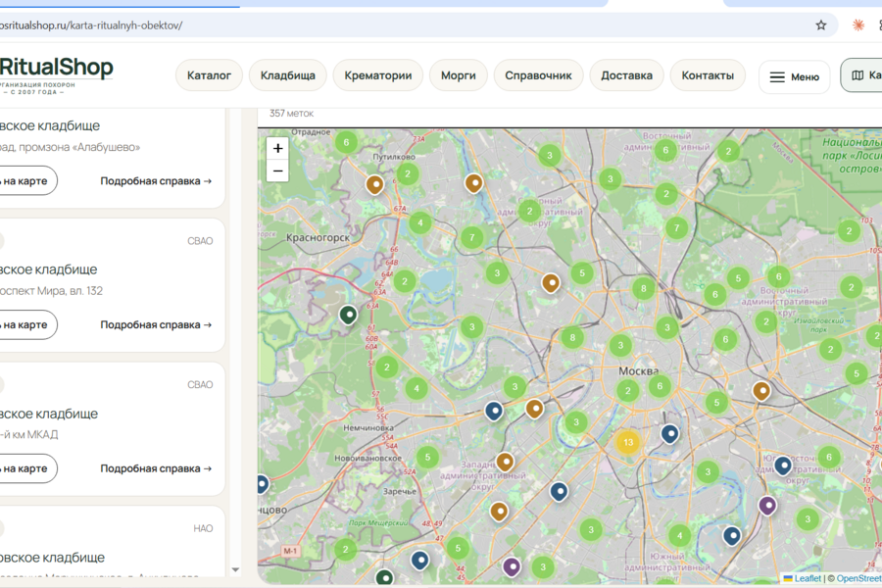Open Подробная справка for проспект Мира card
This screenshot has height=588, width=882.
tap(156, 324)
